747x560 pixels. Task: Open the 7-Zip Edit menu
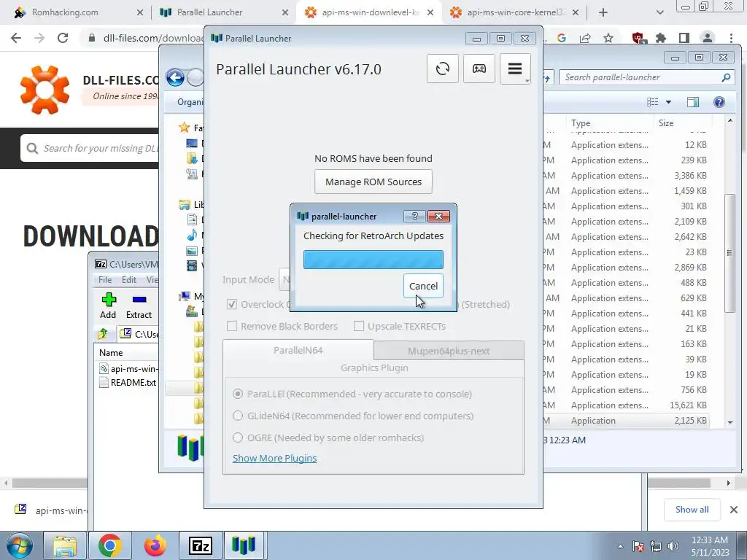point(128,279)
